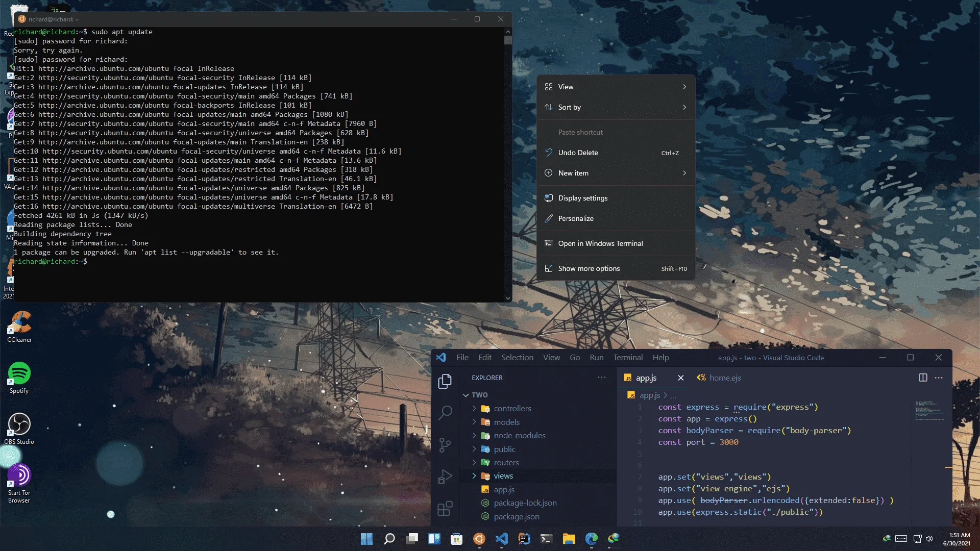This screenshot has height=551, width=980.
Task: Click the code minimap in VS Code editor
Action: [929, 411]
